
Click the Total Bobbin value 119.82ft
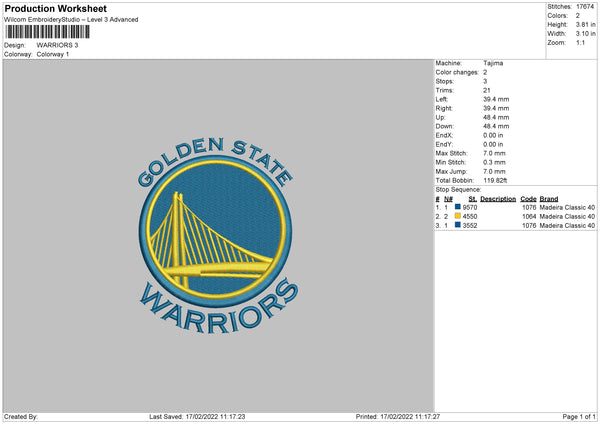pyautogui.click(x=496, y=181)
